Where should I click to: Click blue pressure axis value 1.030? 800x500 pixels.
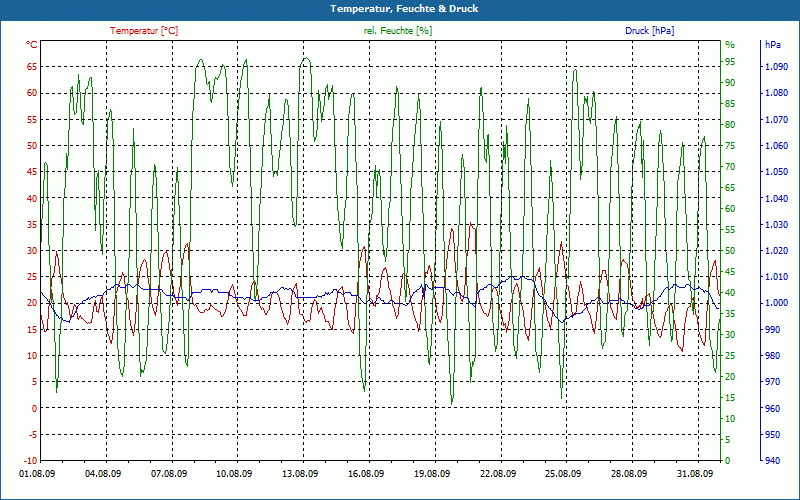coord(777,224)
